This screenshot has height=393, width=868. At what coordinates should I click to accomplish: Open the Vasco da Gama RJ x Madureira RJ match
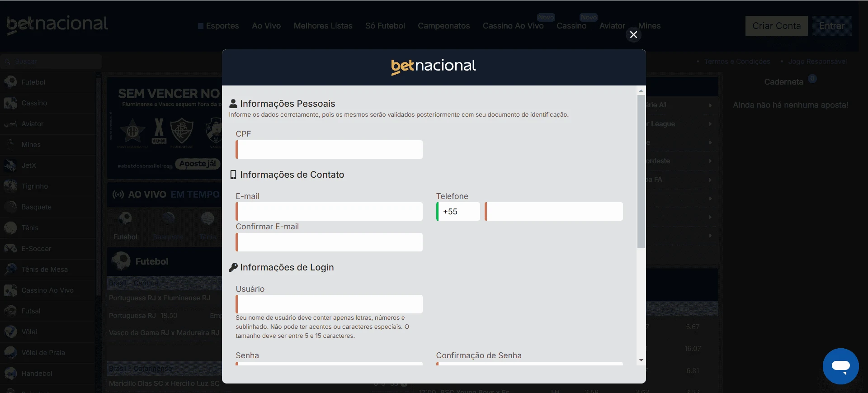[164, 333]
